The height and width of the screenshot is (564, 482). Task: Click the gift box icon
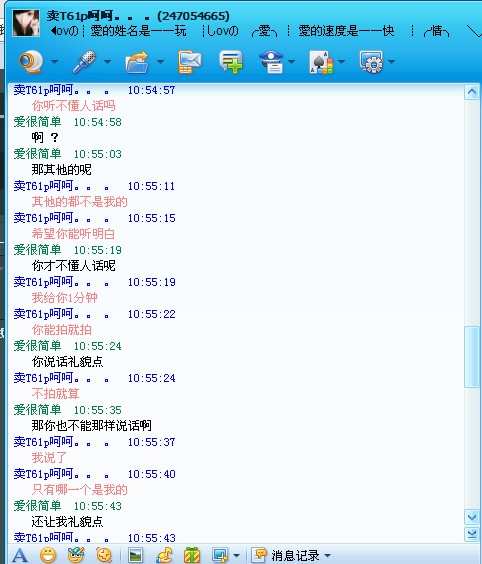click(192, 555)
